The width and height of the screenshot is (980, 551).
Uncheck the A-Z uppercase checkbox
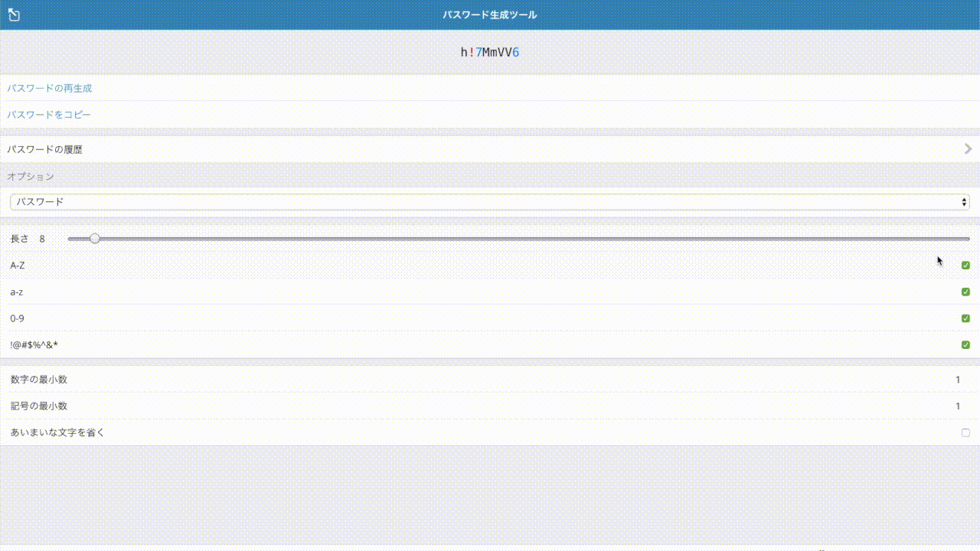click(x=965, y=266)
